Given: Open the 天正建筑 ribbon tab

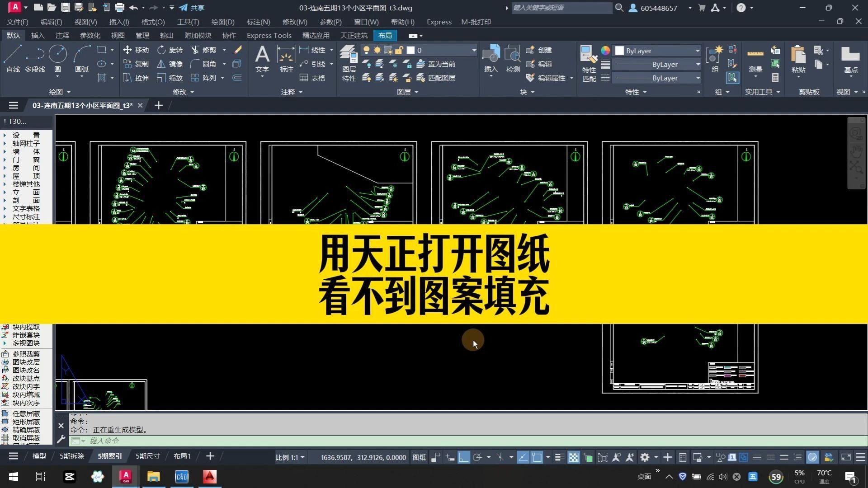Looking at the screenshot, I should pyautogui.click(x=354, y=35).
